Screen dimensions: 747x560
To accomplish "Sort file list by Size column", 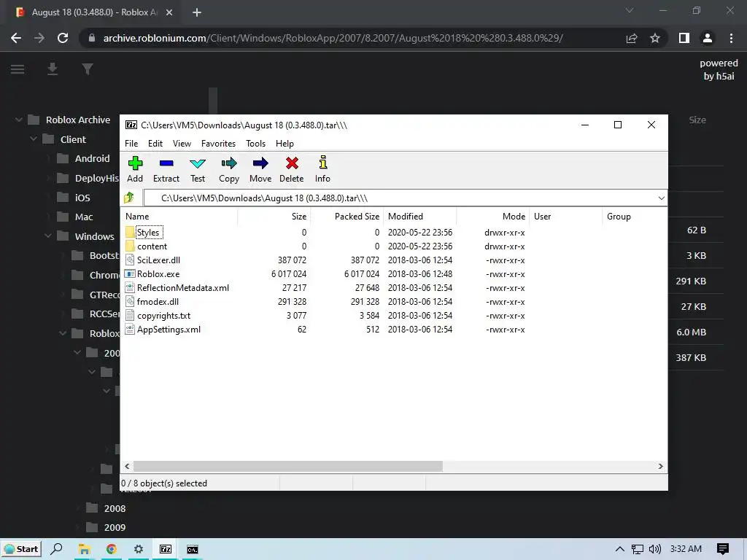I will tap(274, 216).
